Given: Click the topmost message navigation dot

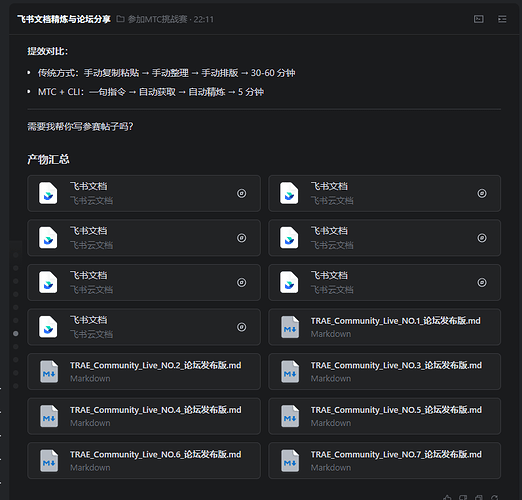Looking at the screenshot, I should click(x=16, y=255).
